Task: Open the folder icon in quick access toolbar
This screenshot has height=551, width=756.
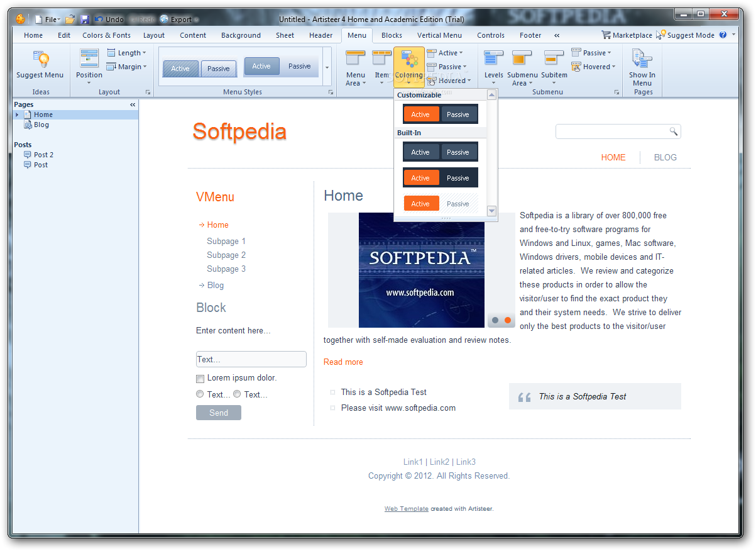Action: click(x=70, y=19)
